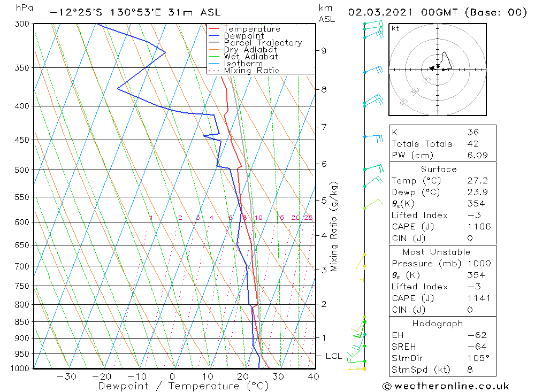The height and width of the screenshot is (392, 535).
Task: Click the Wet Adiabat legend label
Action: (x=251, y=57)
